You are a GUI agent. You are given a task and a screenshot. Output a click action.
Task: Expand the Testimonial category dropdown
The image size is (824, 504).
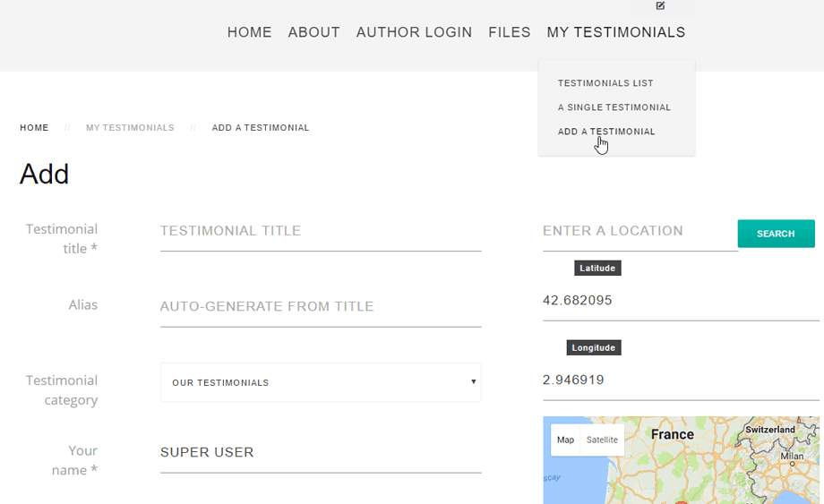321,382
